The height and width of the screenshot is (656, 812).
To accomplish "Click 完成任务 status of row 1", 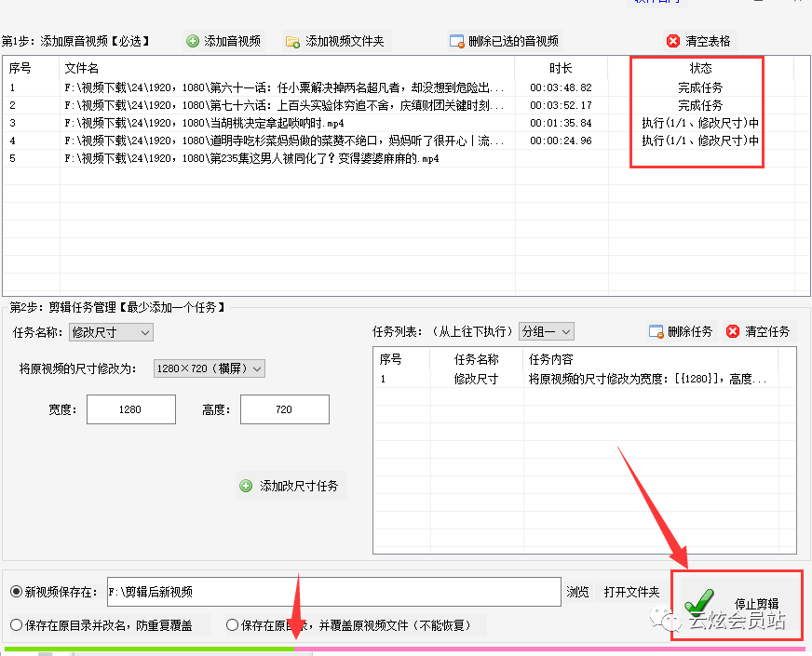I will pyautogui.click(x=700, y=87).
